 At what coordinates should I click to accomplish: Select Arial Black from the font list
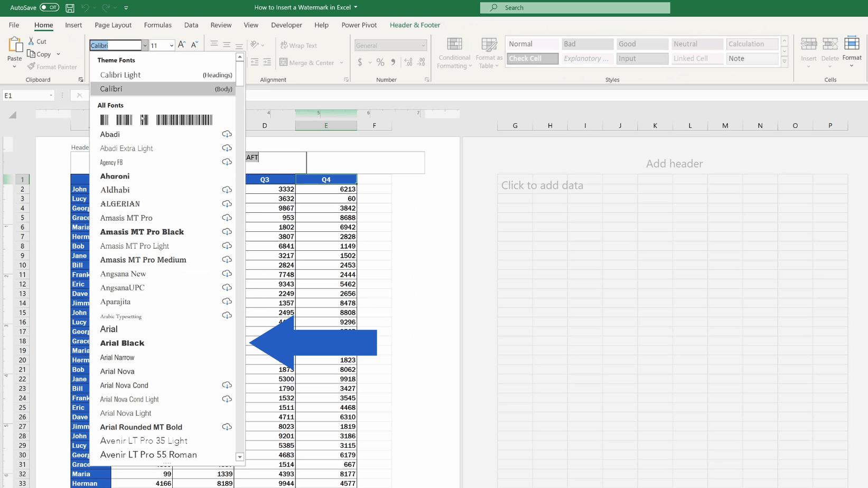(122, 343)
